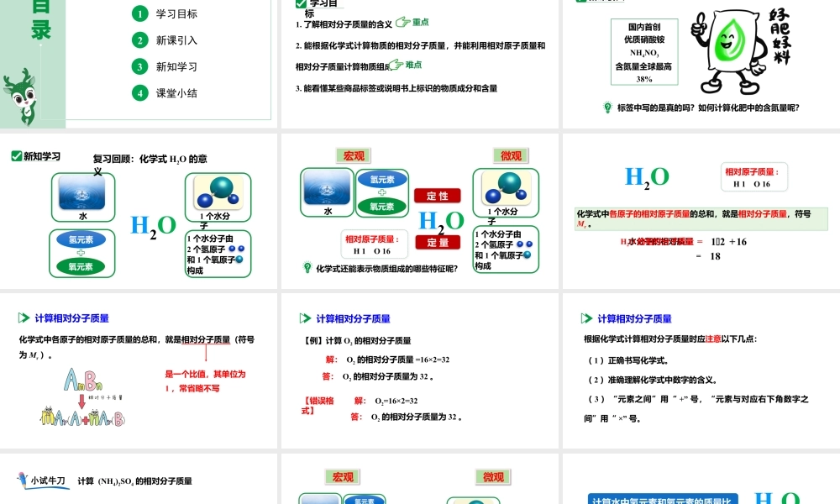Select the lightbulb hint icon beside 标签中写的是真的吗
Screen dimensions: 840x504
[x=606, y=108]
